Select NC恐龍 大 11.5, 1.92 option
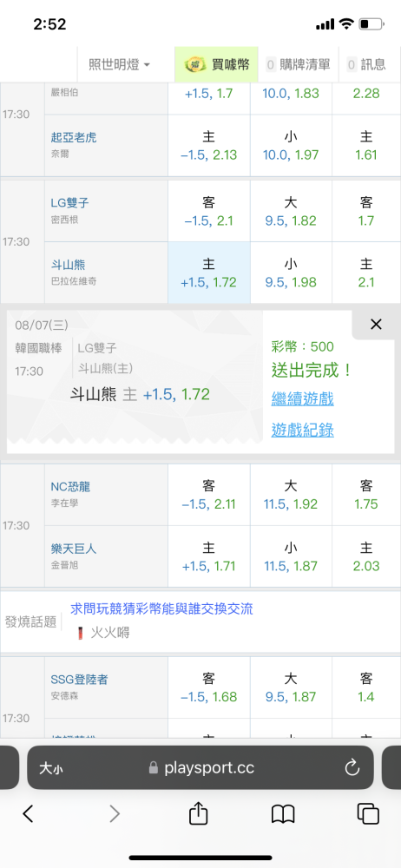Screen dimensions: 401x868 pos(291,495)
